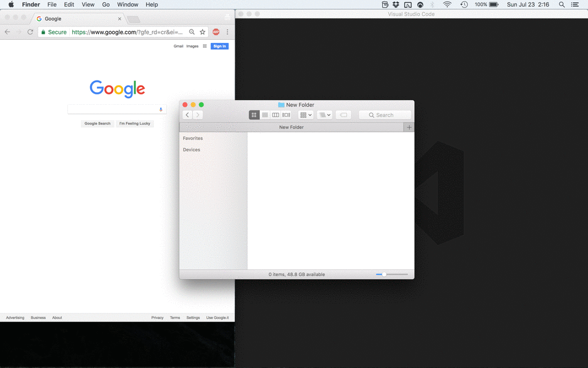Click the Chrome reload button
This screenshot has width=588, height=368.
click(x=30, y=32)
